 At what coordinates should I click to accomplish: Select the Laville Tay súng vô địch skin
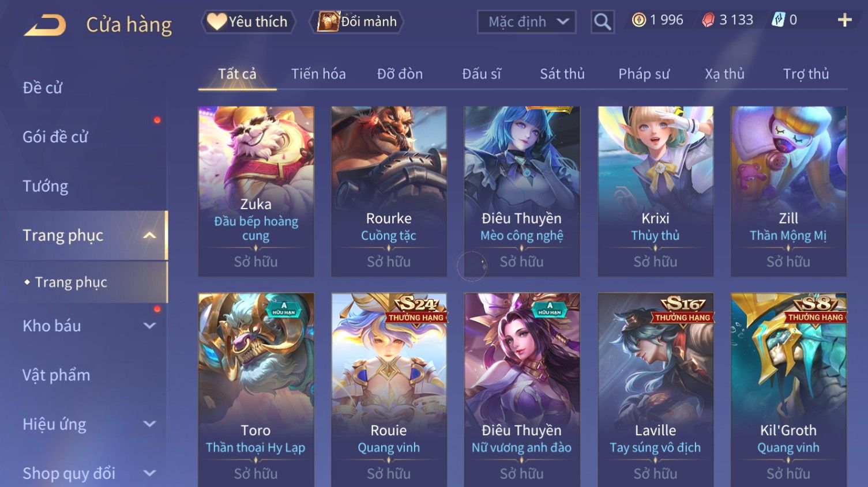tap(655, 390)
